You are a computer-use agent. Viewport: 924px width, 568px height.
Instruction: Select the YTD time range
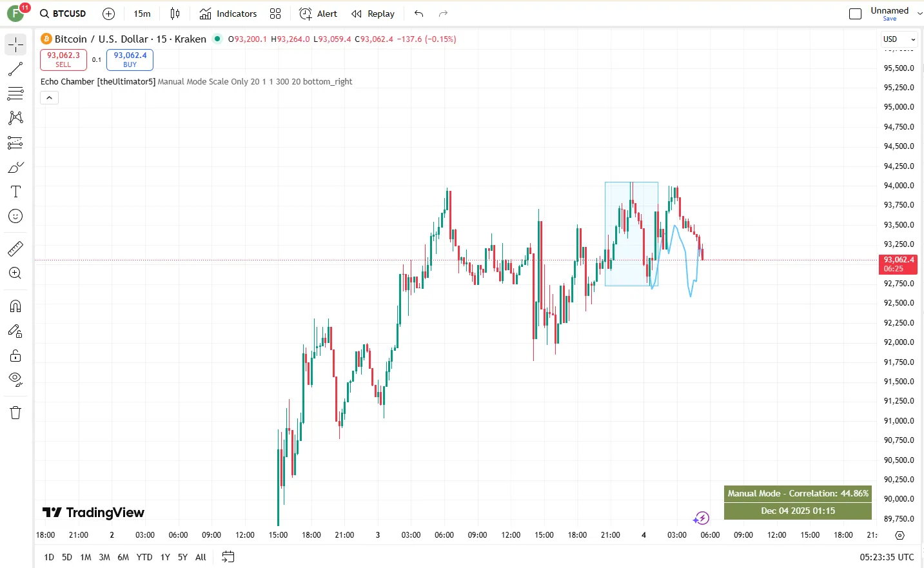pyautogui.click(x=144, y=557)
